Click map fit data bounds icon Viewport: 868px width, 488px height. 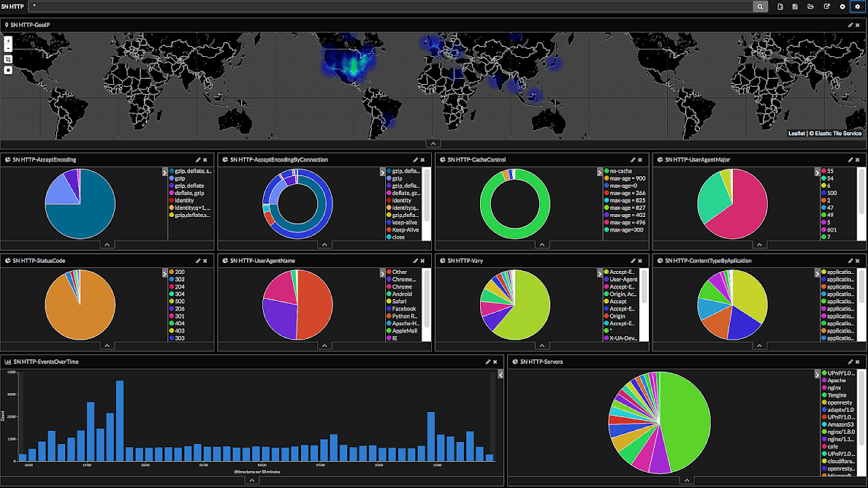[x=8, y=59]
